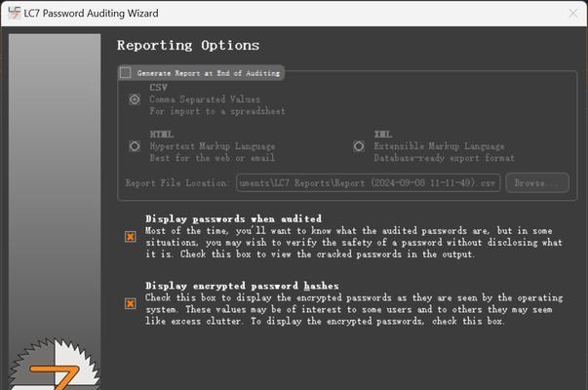Uncheck Display encrypted password hashes checkbox
Screen dimensions: 588x390
coord(131,303)
